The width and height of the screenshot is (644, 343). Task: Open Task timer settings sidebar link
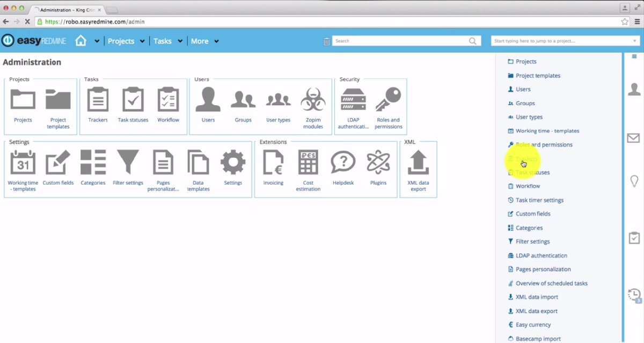coord(539,200)
